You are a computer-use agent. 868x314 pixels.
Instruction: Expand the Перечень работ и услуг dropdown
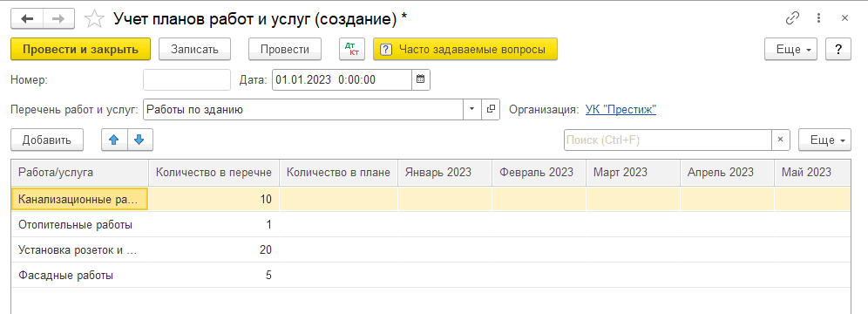click(x=472, y=109)
